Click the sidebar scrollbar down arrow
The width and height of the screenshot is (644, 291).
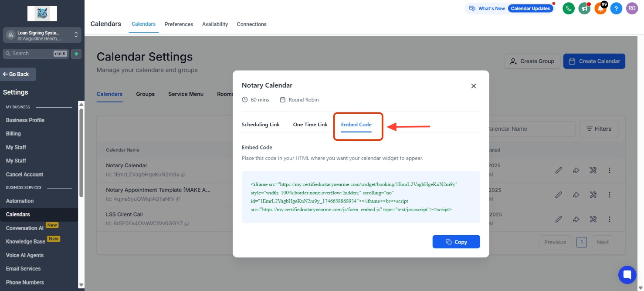pos(81,285)
